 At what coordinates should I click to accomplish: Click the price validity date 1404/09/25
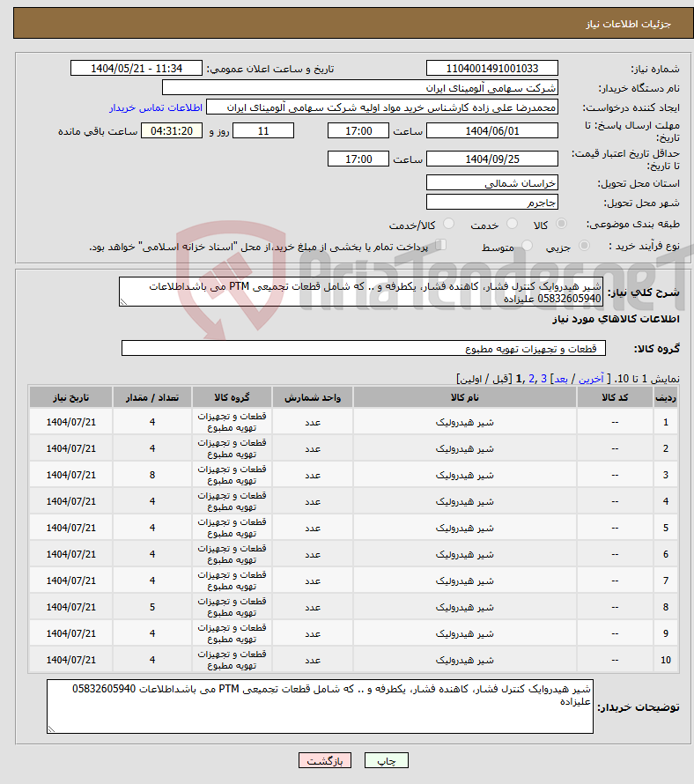tap(492, 159)
